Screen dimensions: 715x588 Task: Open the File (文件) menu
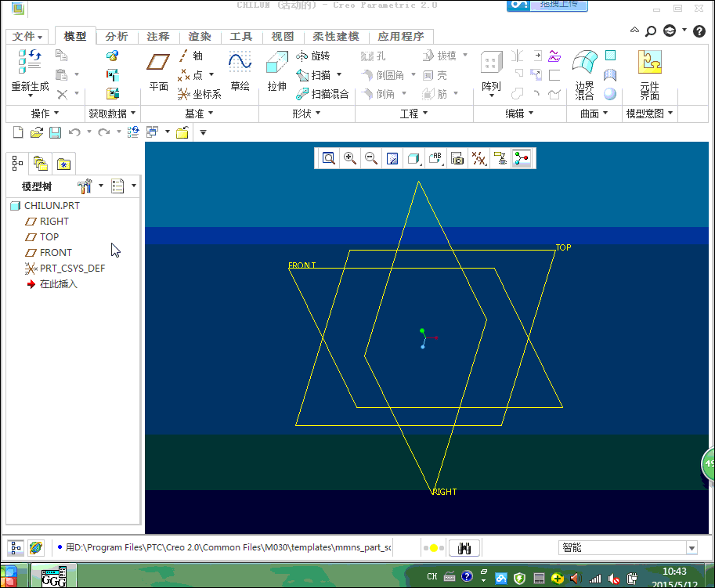click(x=27, y=37)
